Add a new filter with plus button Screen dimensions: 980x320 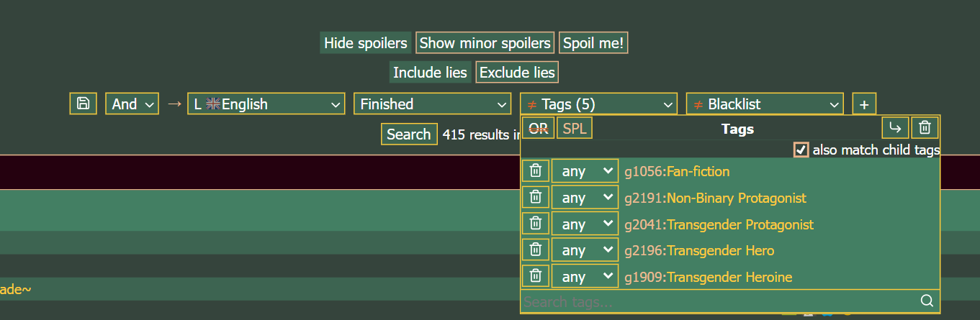[x=864, y=104]
